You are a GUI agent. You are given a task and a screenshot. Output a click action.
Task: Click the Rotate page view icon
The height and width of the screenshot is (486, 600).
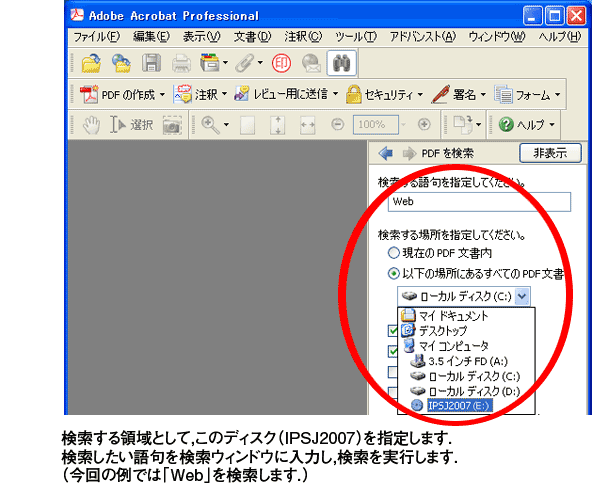pyautogui.click(x=463, y=125)
